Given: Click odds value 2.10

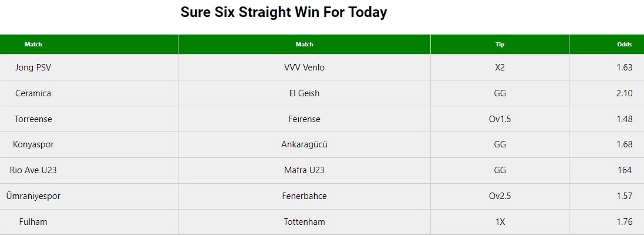Looking at the screenshot, I should [624, 93].
